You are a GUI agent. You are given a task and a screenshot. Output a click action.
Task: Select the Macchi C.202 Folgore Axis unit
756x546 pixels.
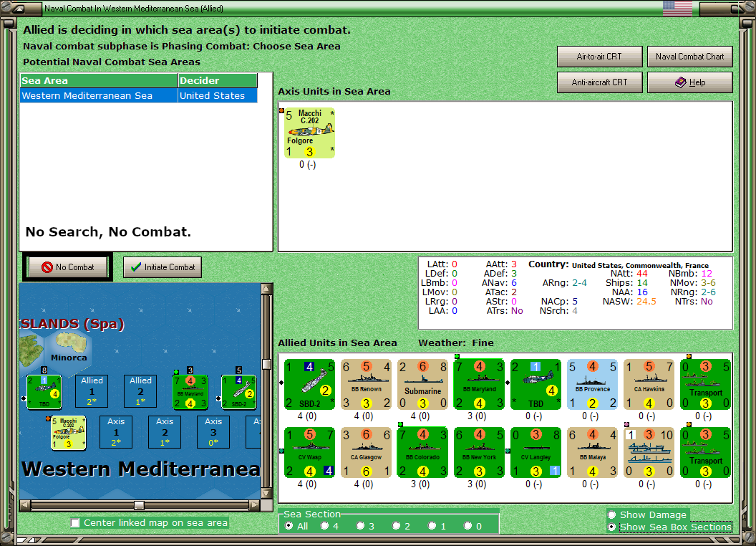click(x=309, y=133)
